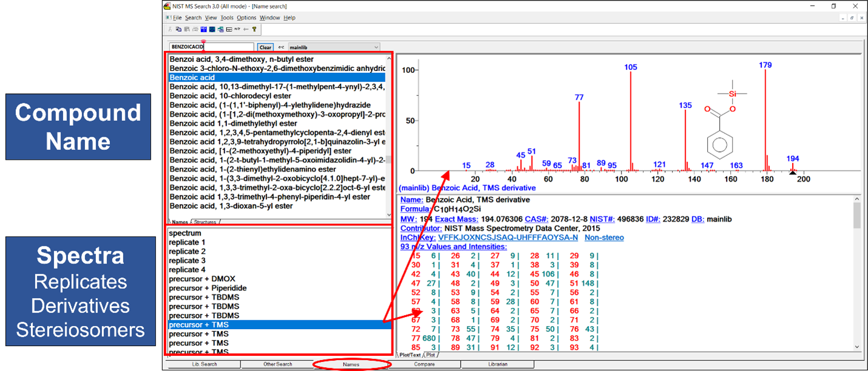Screen dimensions: 868x371
Task: Click the InChIKey hyperlink value
Action: [507, 237]
